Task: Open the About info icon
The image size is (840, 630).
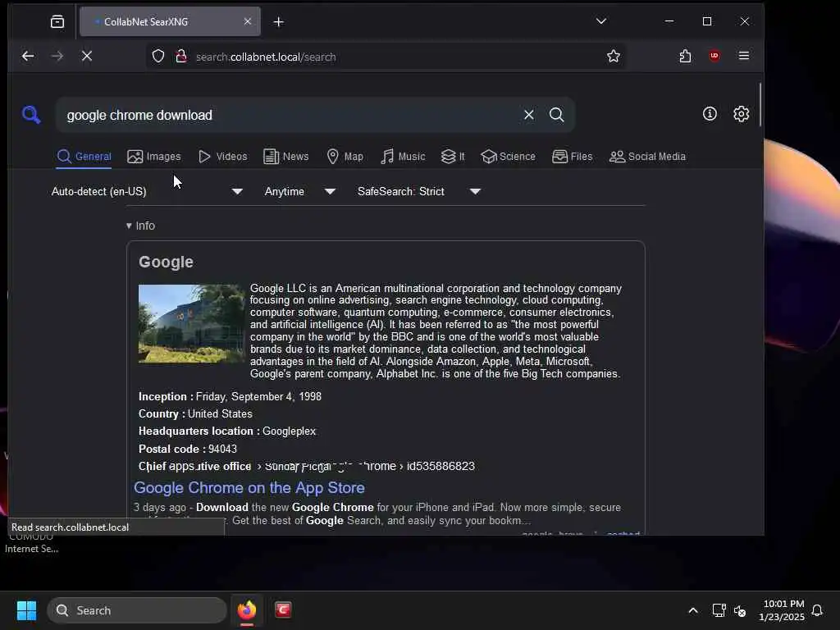Action: pyautogui.click(x=710, y=113)
